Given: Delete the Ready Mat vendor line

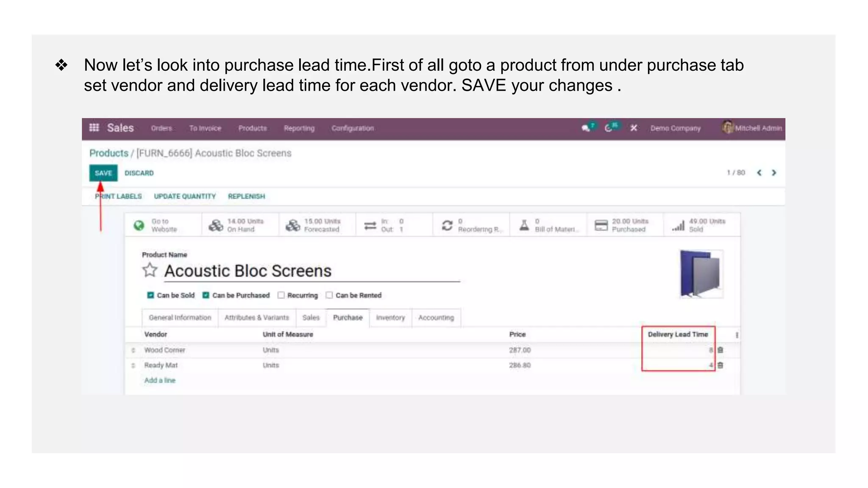Looking at the screenshot, I should coord(721,365).
